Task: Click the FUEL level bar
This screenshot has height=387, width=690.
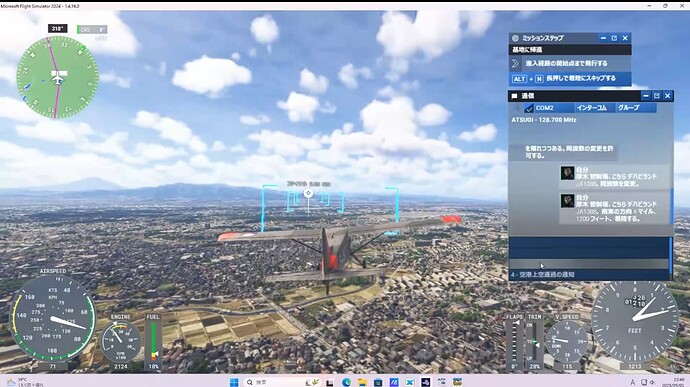Action: (154, 341)
